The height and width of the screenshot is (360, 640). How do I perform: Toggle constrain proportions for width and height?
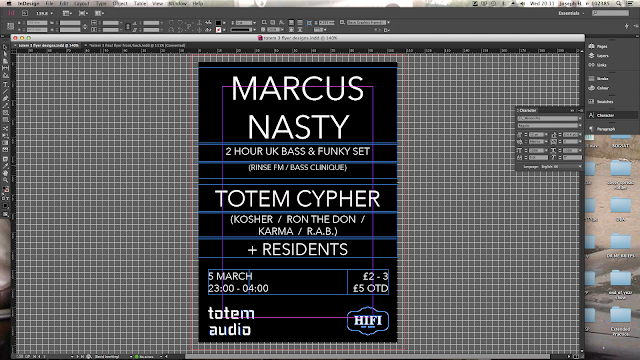(x=84, y=27)
